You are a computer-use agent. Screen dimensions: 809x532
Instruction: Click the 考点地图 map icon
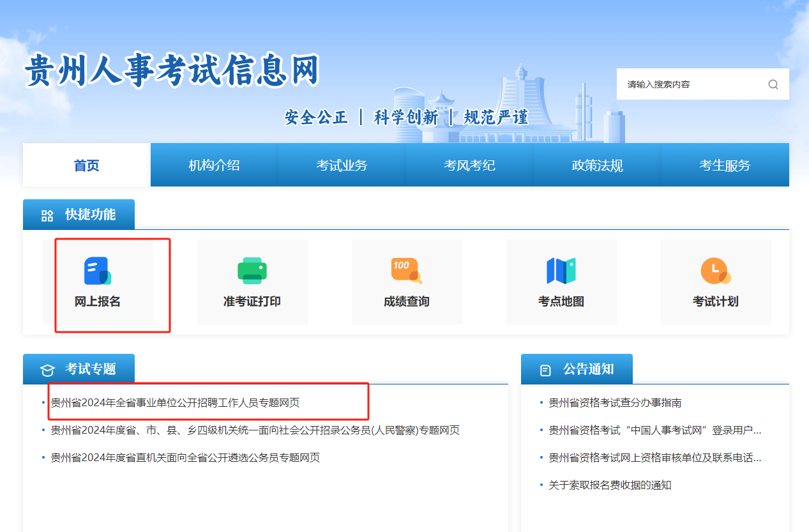561,271
